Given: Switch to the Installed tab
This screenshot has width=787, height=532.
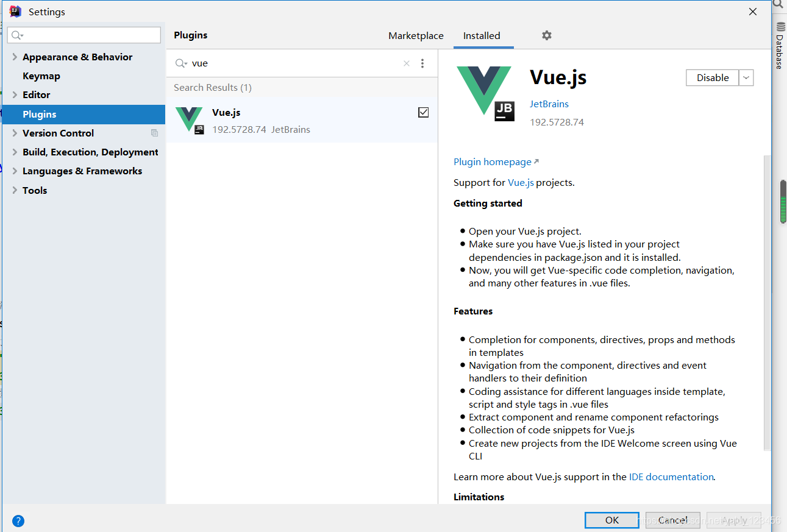Looking at the screenshot, I should click(x=482, y=36).
